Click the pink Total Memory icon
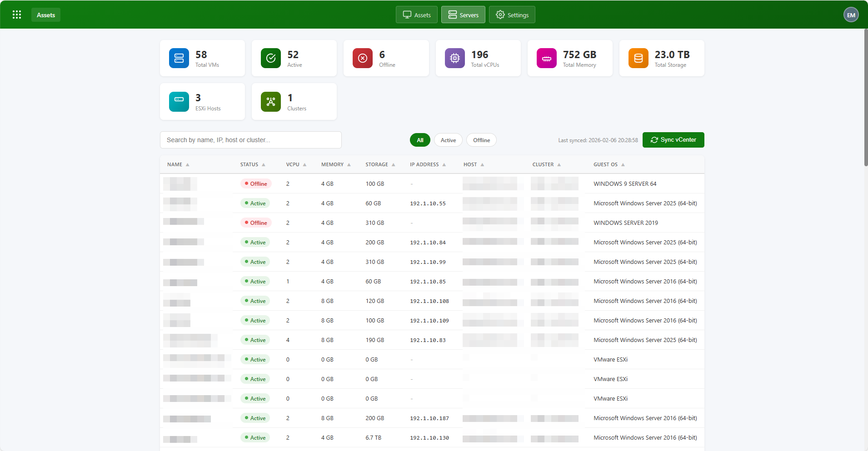This screenshot has height=451, width=868. click(547, 58)
